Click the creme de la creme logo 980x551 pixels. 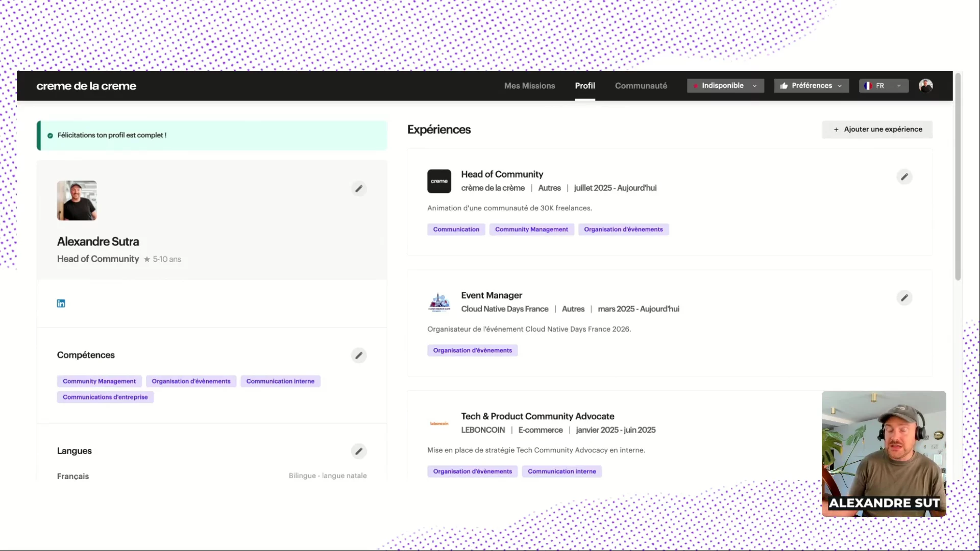86,86
